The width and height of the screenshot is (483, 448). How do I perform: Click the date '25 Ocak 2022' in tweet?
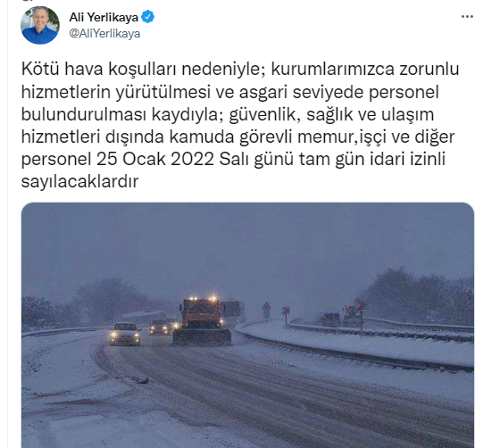tap(155, 159)
